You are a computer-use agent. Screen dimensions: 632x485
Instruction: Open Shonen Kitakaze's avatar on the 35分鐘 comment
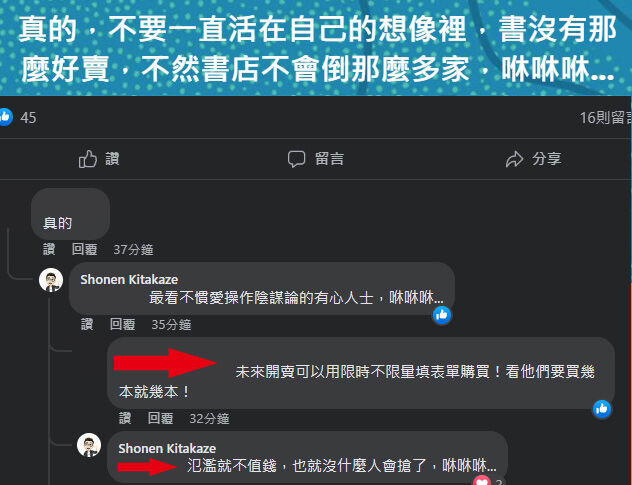pyautogui.click(x=51, y=280)
